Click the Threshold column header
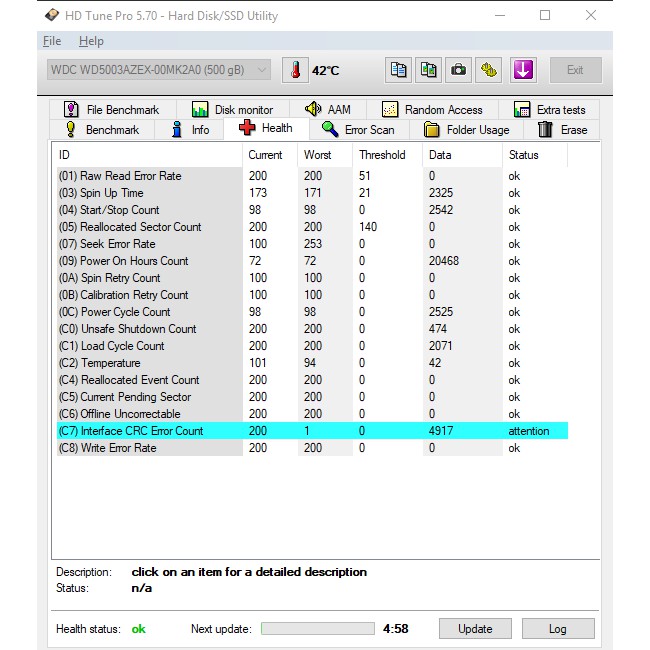Screen dimensions: 650x650 (382, 155)
